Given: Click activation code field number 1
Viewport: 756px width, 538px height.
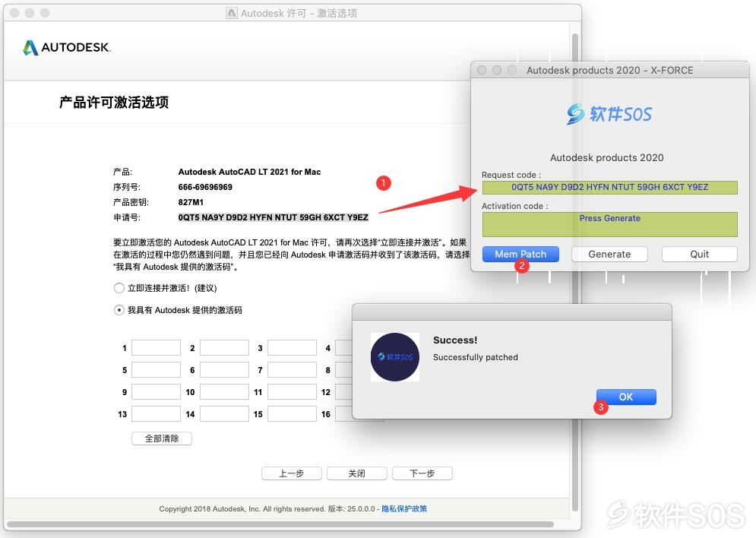Looking at the screenshot, I should (157, 347).
